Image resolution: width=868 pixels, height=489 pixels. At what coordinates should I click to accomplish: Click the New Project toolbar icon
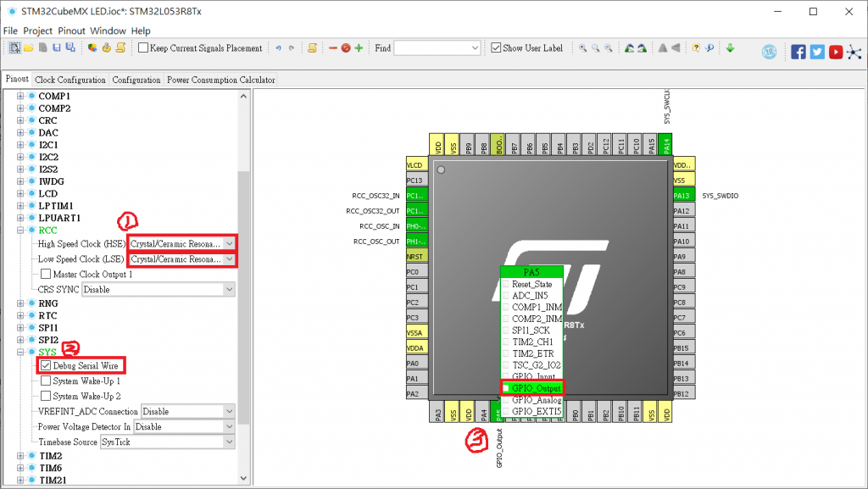tap(15, 48)
